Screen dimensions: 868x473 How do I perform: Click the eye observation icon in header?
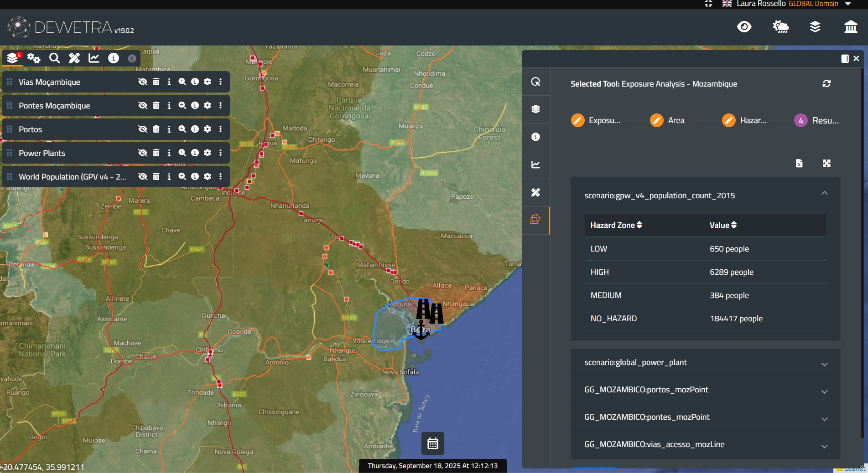point(744,27)
